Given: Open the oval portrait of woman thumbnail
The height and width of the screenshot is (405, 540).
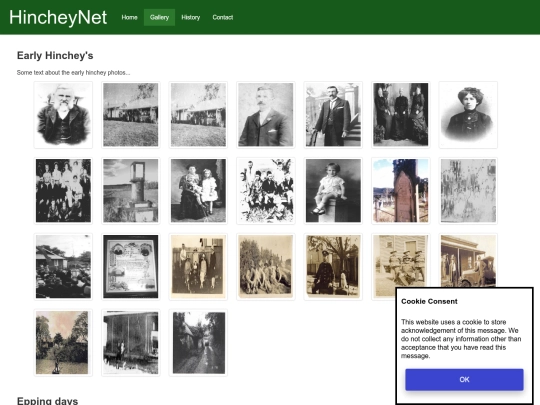Looking at the screenshot, I should [468, 115].
